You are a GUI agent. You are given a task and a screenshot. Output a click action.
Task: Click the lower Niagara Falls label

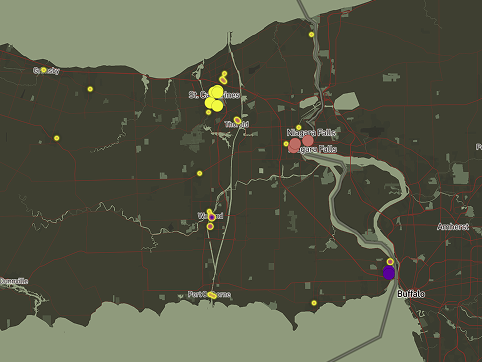(x=312, y=149)
